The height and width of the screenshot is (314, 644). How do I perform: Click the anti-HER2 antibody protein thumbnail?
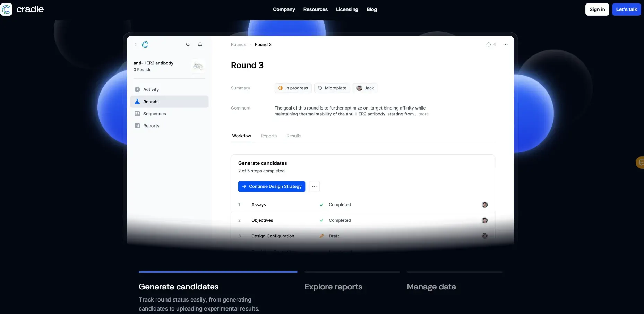point(198,66)
